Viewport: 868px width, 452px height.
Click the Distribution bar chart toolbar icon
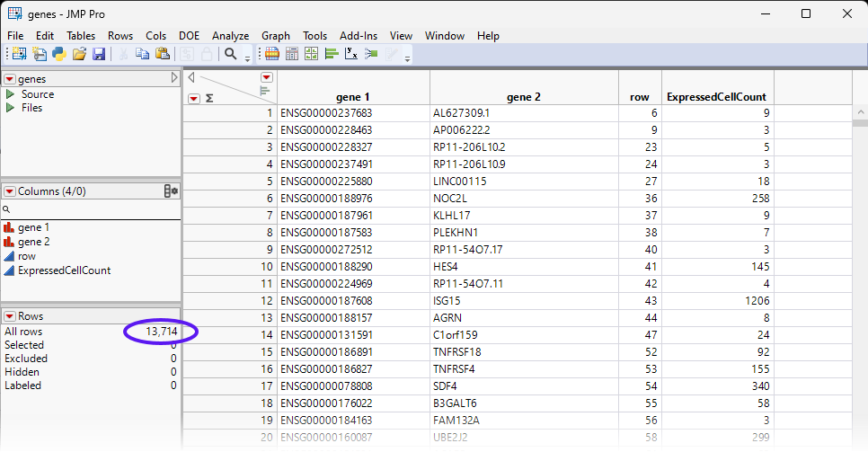pyautogui.click(x=332, y=54)
